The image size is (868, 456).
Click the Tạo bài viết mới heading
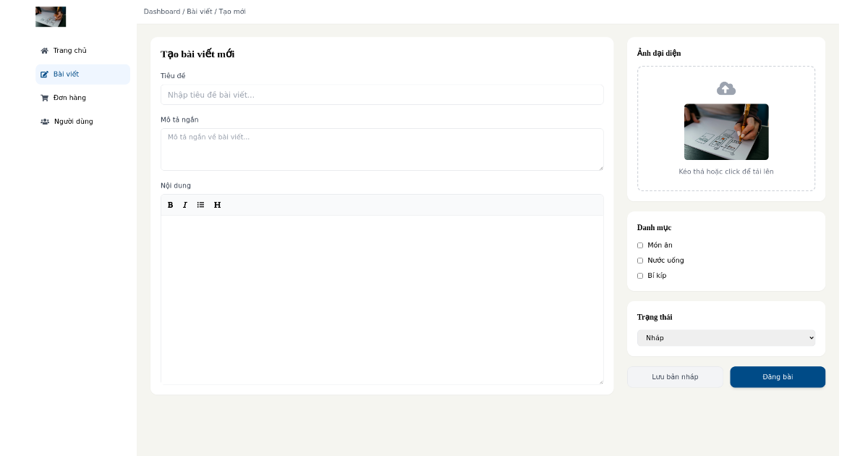pos(197,54)
